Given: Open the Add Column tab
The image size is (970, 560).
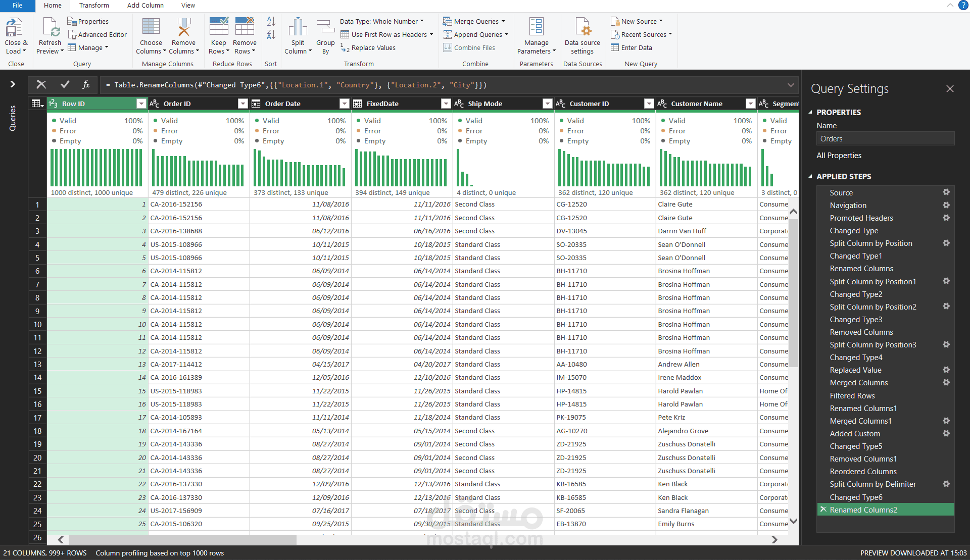Looking at the screenshot, I should click(x=145, y=6).
